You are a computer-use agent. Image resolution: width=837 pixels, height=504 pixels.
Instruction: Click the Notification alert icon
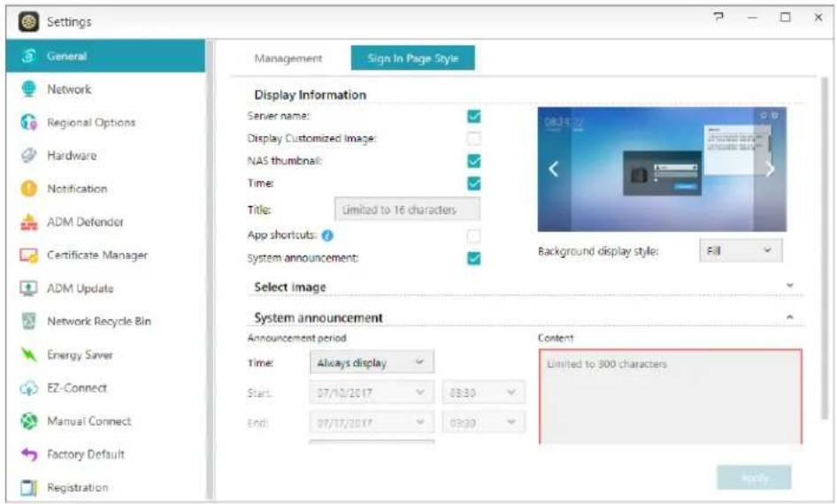point(29,188)
